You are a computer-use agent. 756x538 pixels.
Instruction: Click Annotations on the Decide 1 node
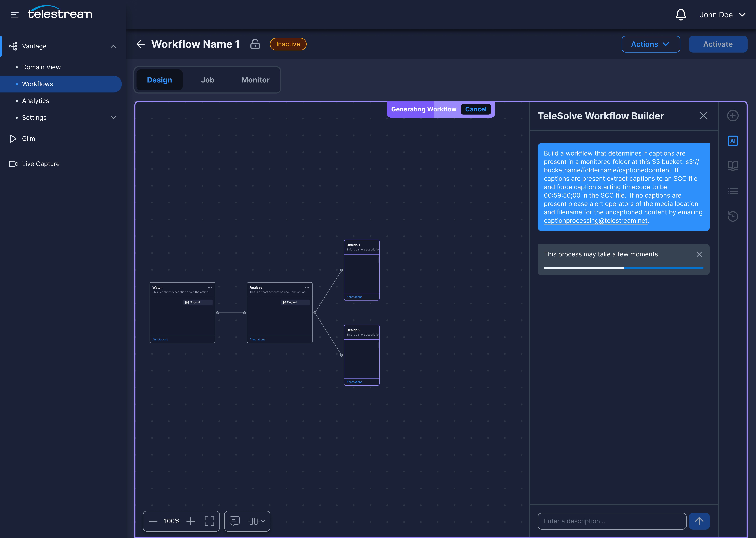354,297
